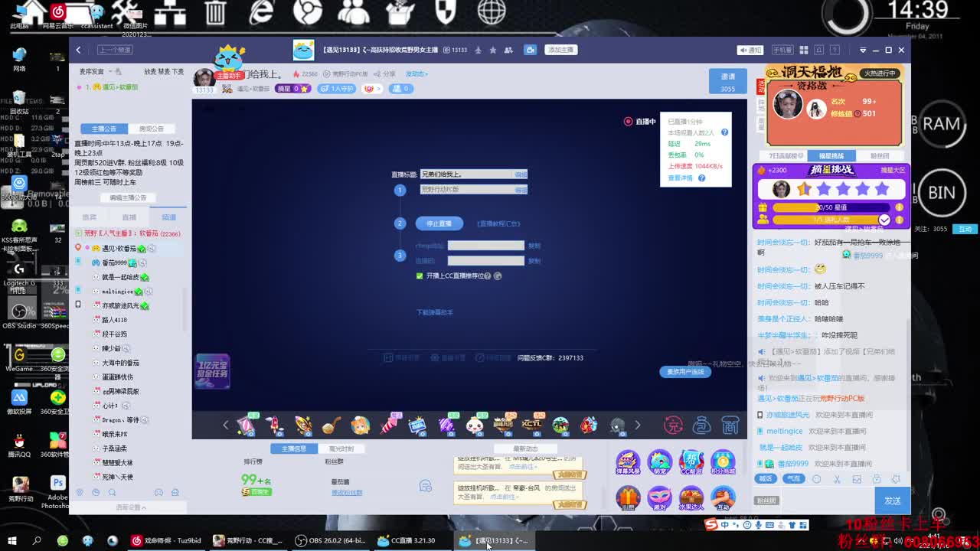Click the blue 邀请 3055 button
Image resolution: width=980 pixels, height=551 pixels.
click(728, 82)
